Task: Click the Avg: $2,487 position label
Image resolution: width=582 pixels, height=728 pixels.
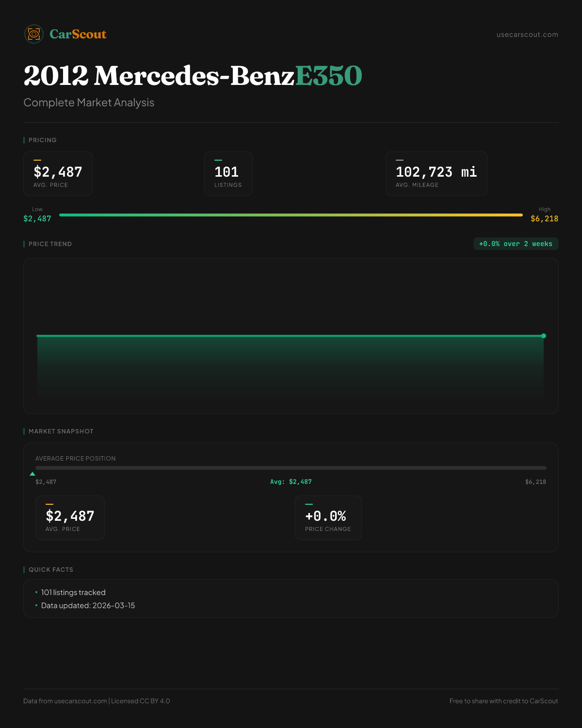Action: point(291,482)
